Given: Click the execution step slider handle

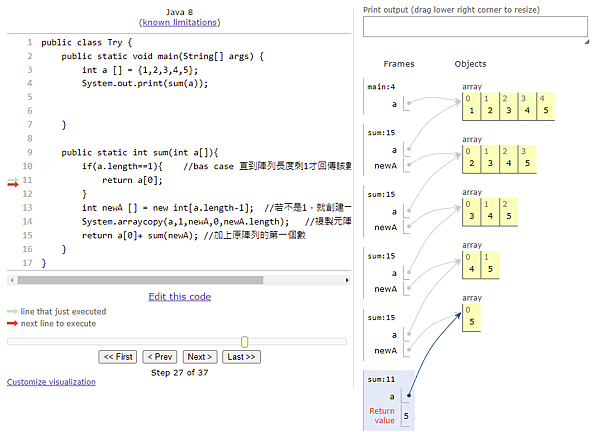Looking at the screenshot, I should tap(245, 341).
